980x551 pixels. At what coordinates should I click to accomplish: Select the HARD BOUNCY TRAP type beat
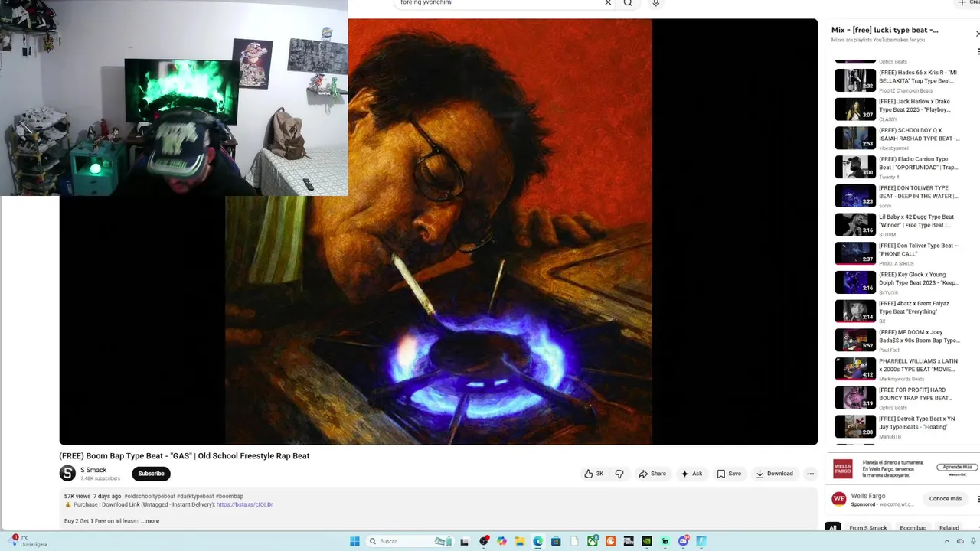click(x=897, y=398)
